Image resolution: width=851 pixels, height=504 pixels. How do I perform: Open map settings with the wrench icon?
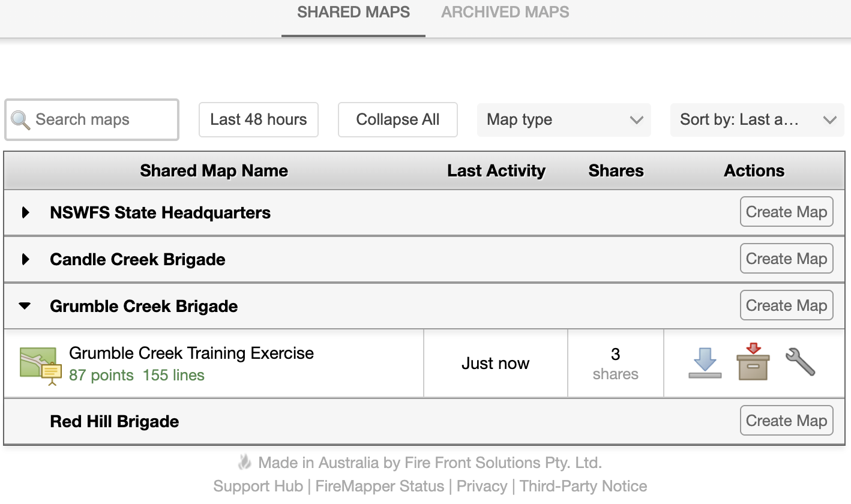(x=800, y=362)
